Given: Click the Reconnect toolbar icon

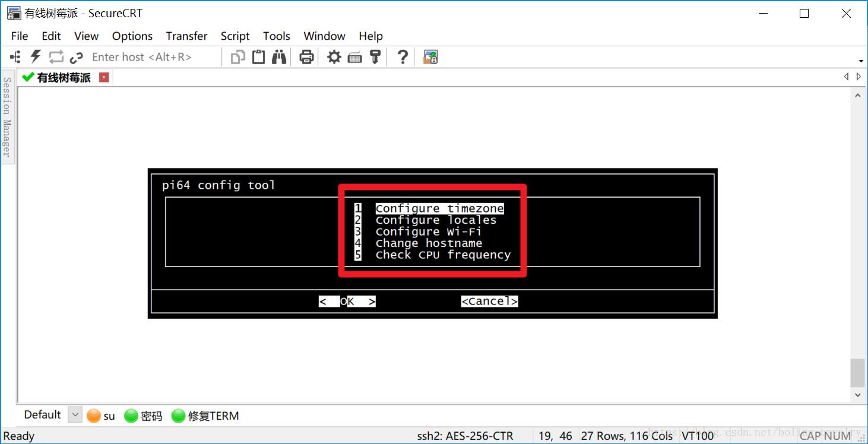Looking at the screenshot, I should [x=55, y=56].
